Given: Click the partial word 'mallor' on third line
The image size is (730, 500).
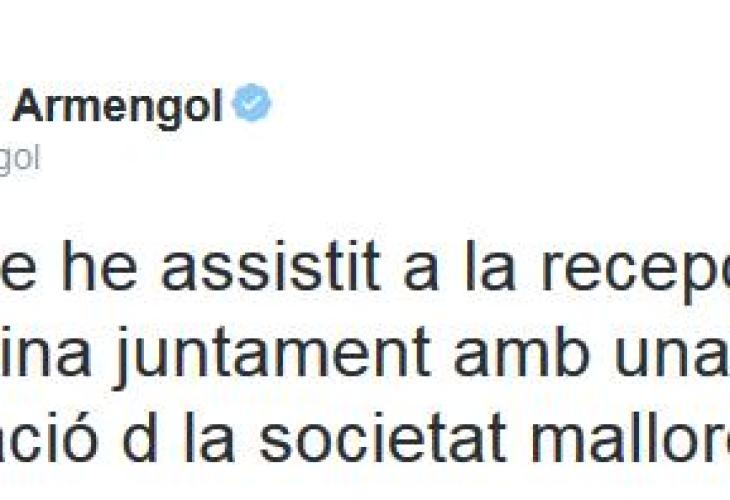Looking at the screenshot, I should click(x=629, y=438).
